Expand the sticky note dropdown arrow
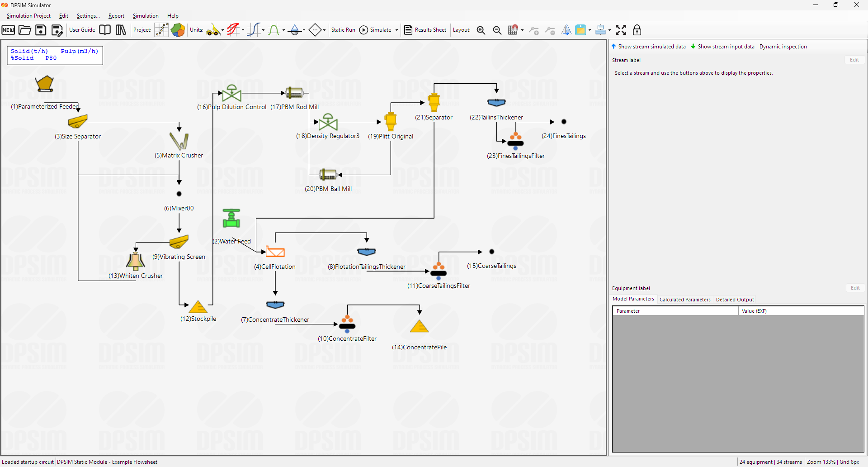This screenshot has height=467, width=868. [x=590, y=30]
